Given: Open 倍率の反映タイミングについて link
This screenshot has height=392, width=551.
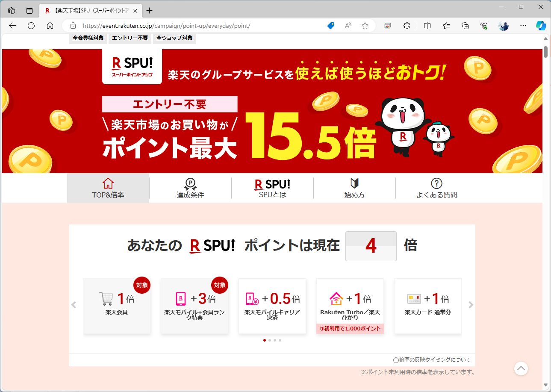Looking at the screenshot, I should (432, 360).
